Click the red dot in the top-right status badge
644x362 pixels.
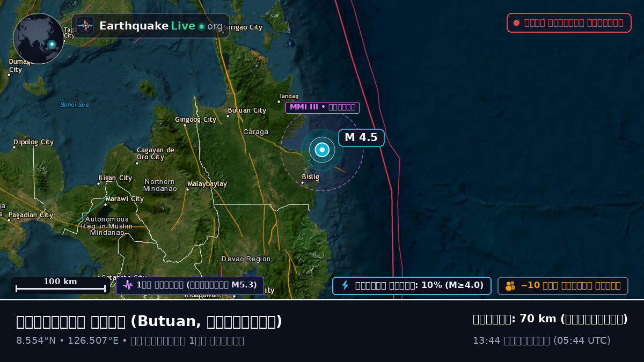pos(516,23)
